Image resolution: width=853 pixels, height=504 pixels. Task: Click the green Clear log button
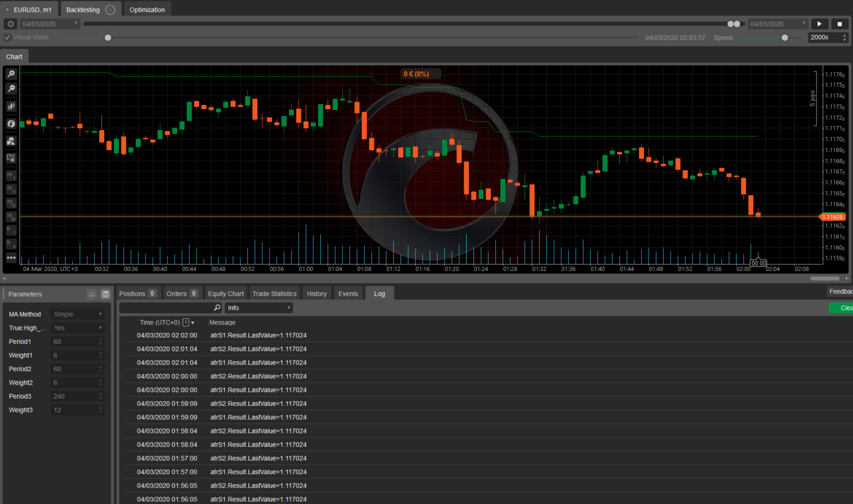point(841,308)
